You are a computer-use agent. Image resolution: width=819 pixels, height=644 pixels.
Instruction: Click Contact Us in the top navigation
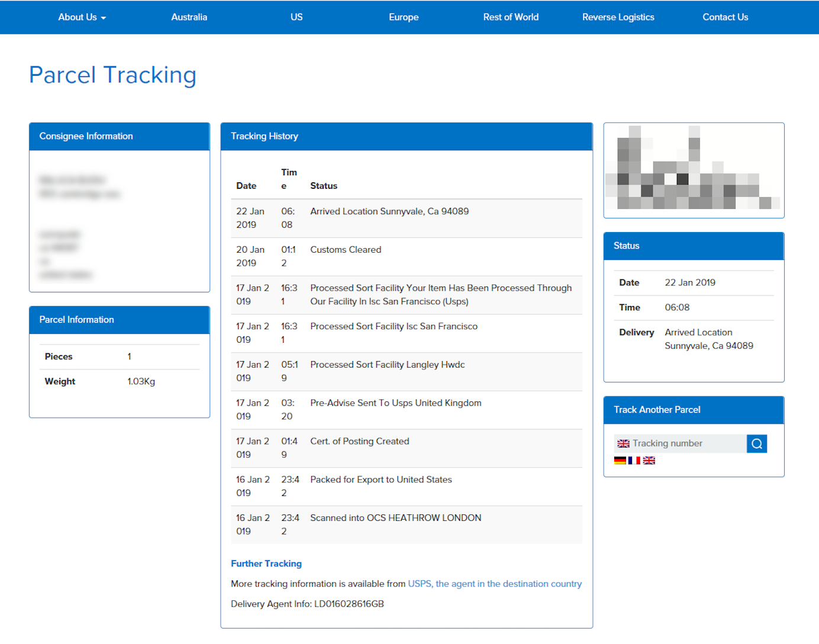(x=725, y=17)
